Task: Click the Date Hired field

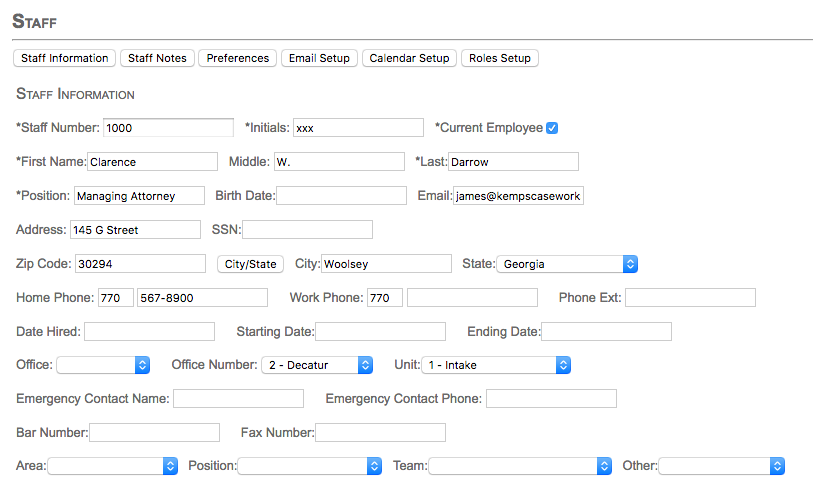Action: (149, 332)
